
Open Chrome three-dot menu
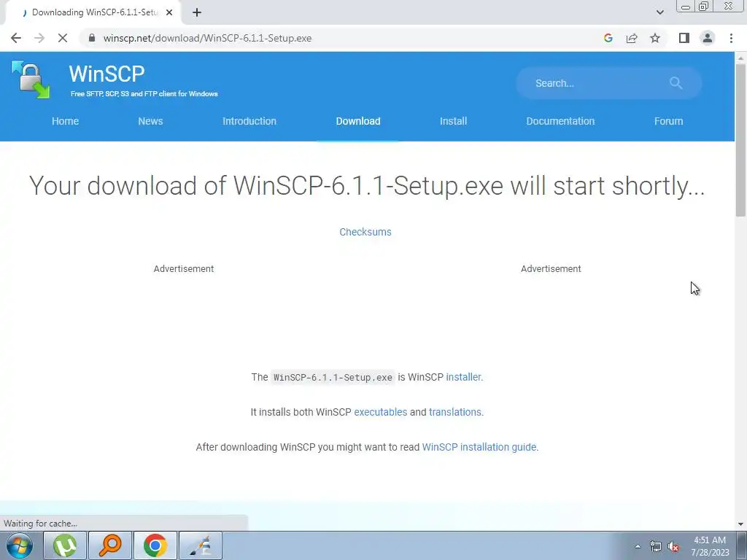[x=731, y=38]
